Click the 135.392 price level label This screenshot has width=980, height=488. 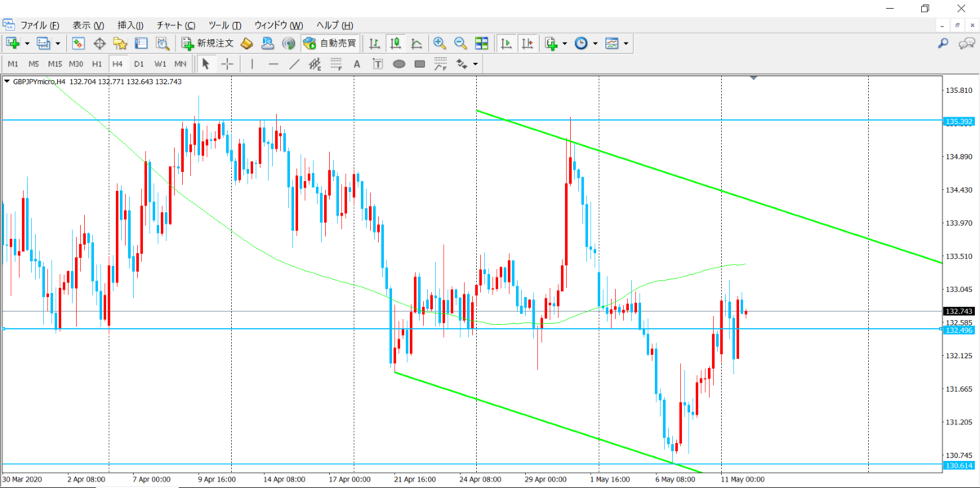[x=958, y=122]
